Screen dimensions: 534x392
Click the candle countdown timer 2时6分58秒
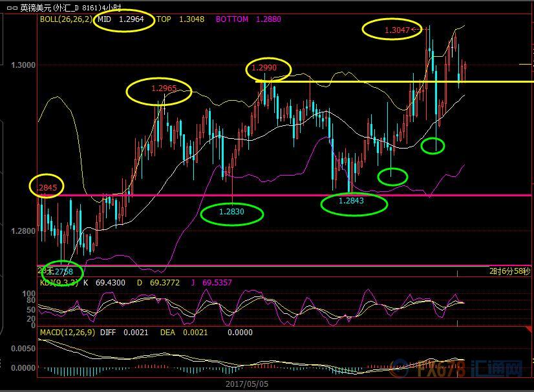pos(510,272)
